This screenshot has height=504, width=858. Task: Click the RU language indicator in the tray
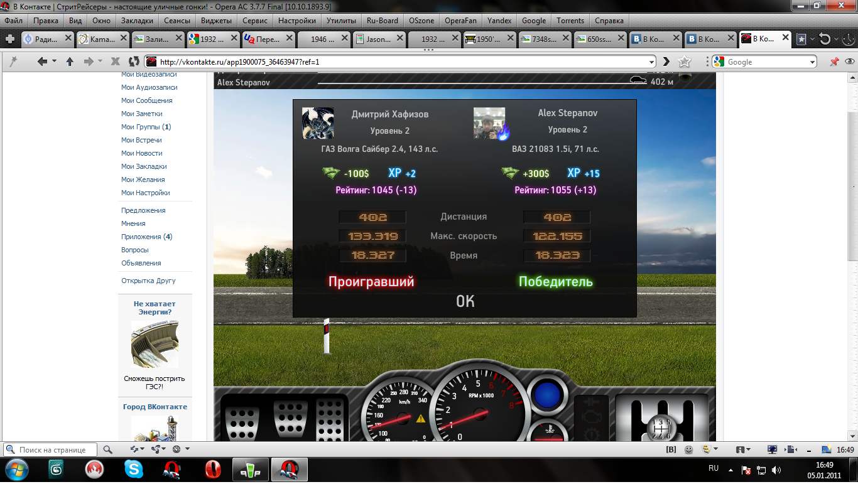[714, 468]
